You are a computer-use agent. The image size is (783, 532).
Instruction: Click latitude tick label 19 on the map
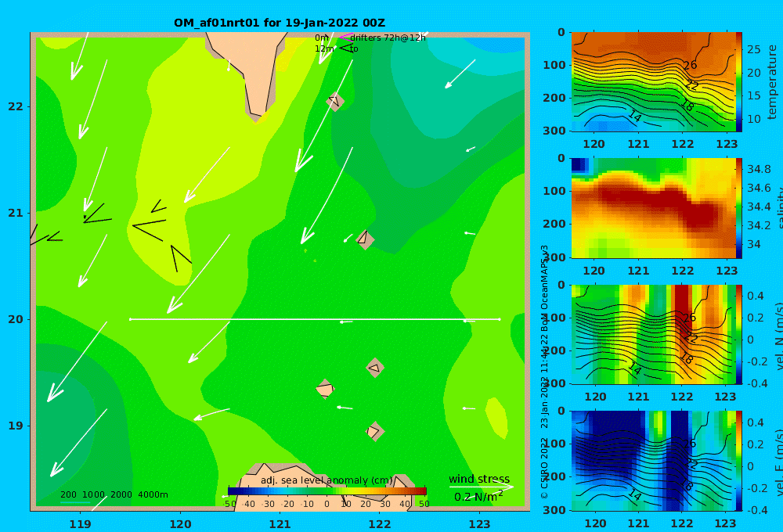(x=16, y=426)
